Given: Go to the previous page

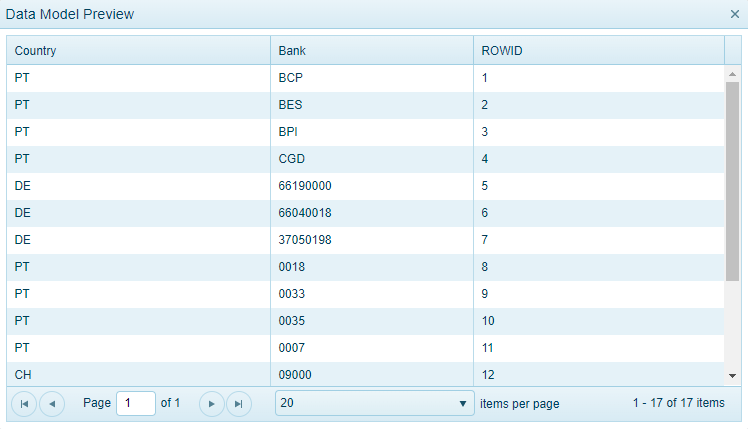Looking at the screenshot, I should pyautogui.click(x=51, y=403).
